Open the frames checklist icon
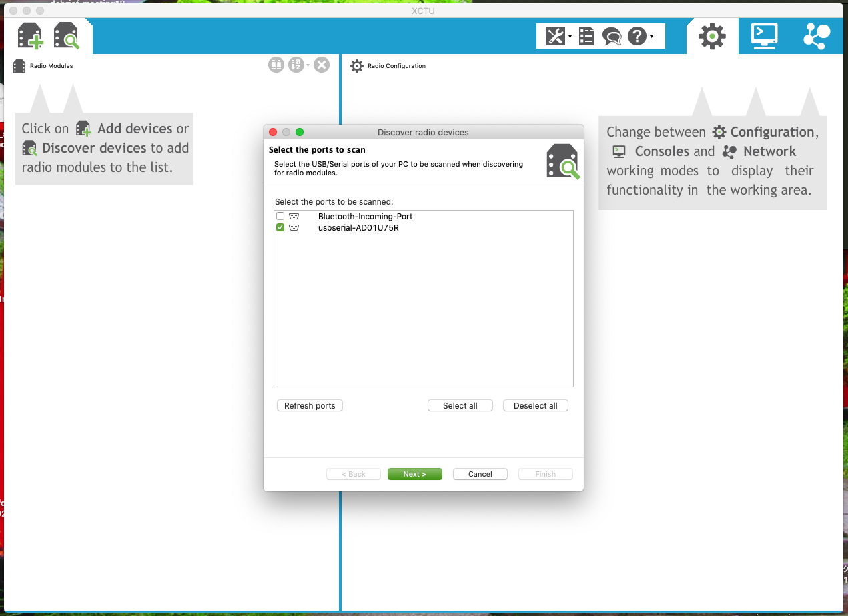The height and width of the screenshot is (616, 848). click(x=586, y=36)
